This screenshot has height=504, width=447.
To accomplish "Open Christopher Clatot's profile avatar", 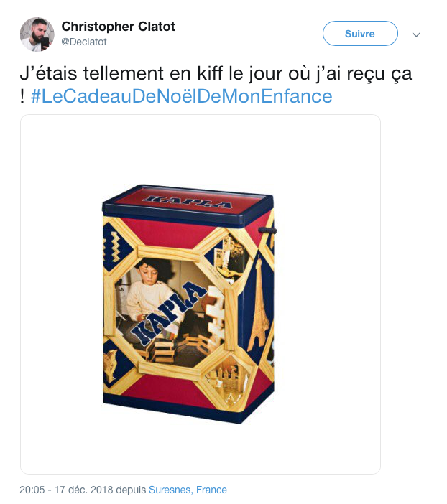I will click(37, 34).
